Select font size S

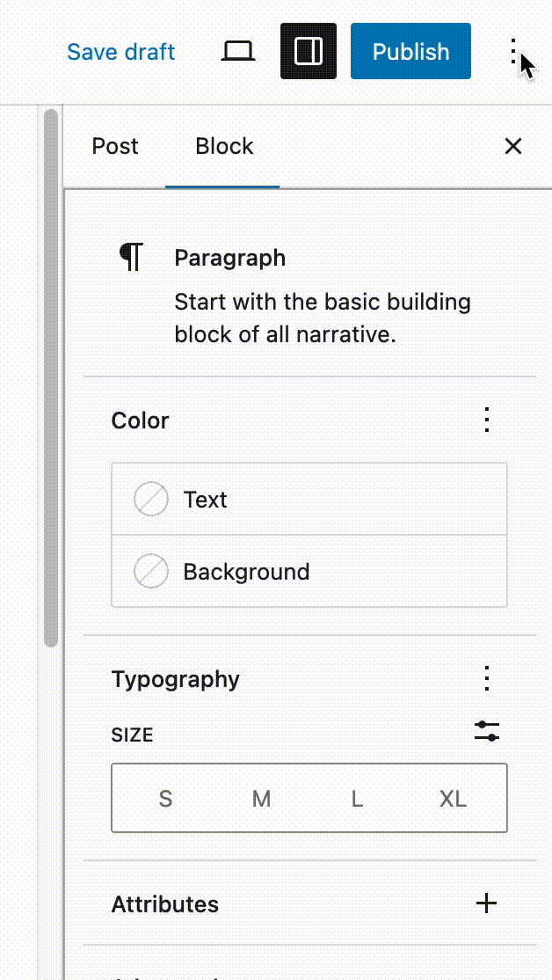(x=165, y=799)
